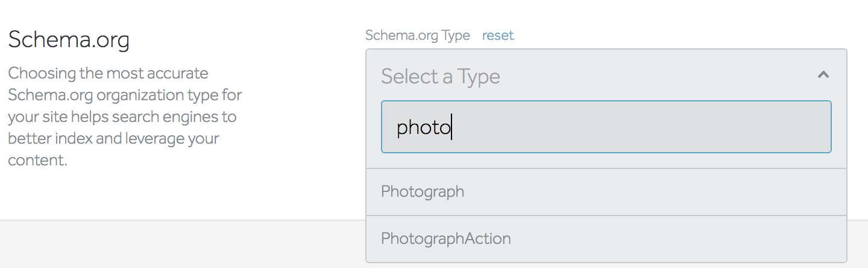Close the type list with the up caret
This screenshot has width=868, height=268.
coord(823,75)
